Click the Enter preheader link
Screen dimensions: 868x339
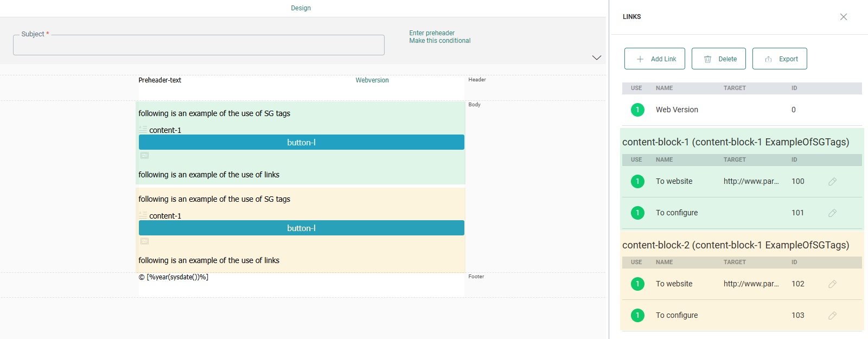(431, 33)
